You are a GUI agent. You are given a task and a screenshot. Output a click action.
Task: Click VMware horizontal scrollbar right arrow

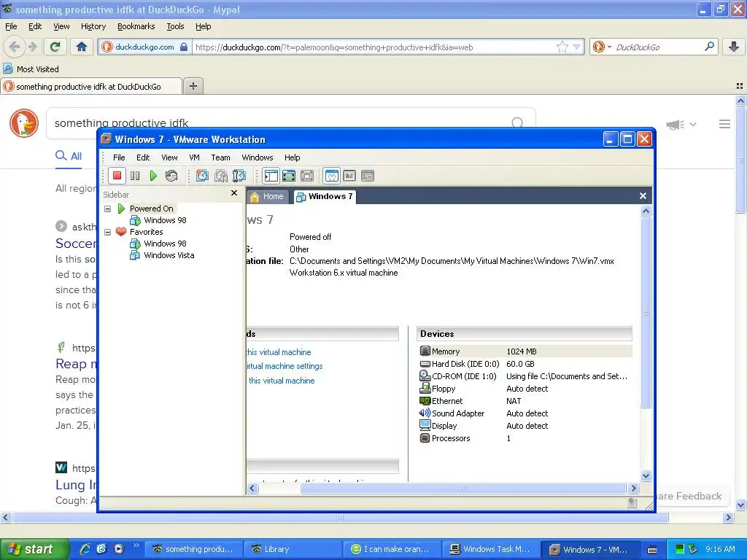click(633, 488)
